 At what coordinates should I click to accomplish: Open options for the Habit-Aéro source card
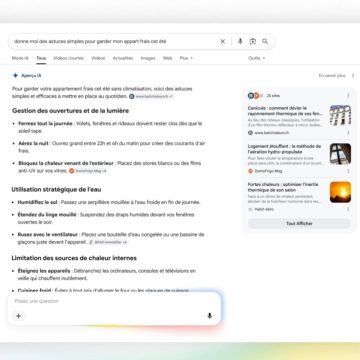tap(348, 209)
